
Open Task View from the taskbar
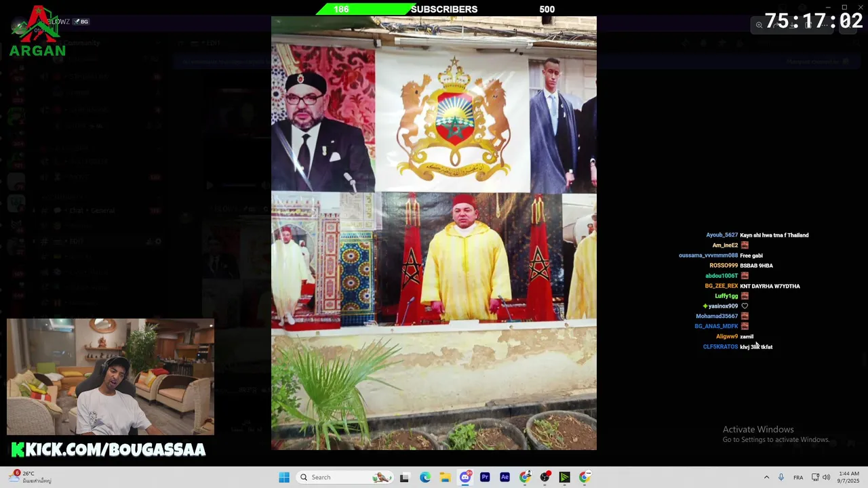pyautogui.click(x=405, y=477)
